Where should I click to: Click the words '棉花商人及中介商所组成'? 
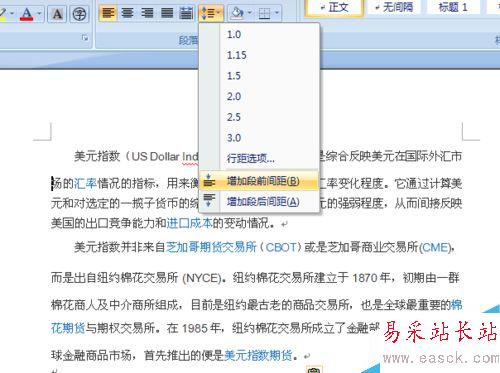pyautogui.click(x=114, y=304)
